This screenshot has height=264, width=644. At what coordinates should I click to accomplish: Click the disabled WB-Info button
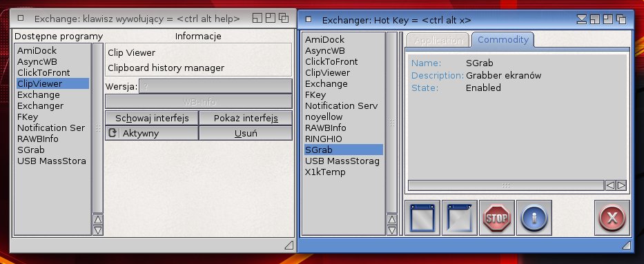[x=199, y=101]
